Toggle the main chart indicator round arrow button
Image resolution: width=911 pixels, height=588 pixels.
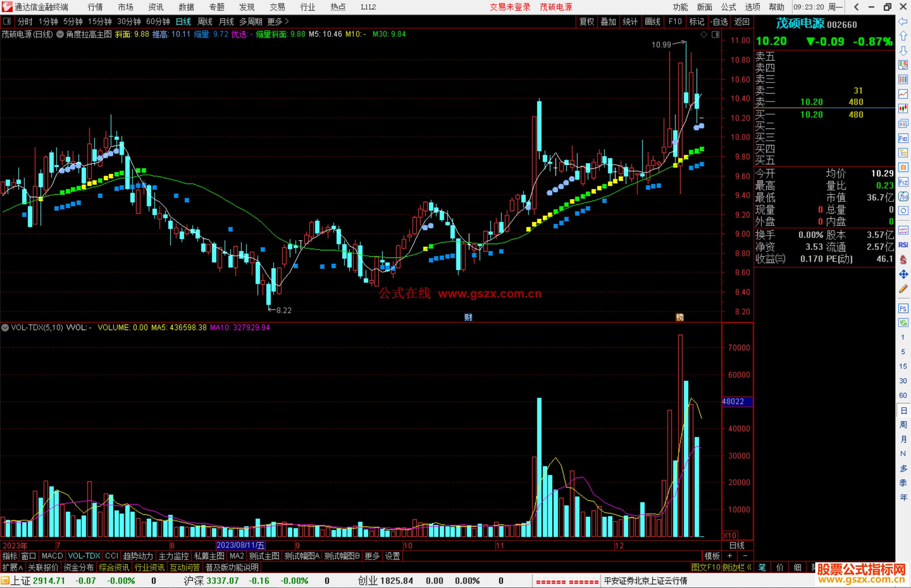[60, 35]
